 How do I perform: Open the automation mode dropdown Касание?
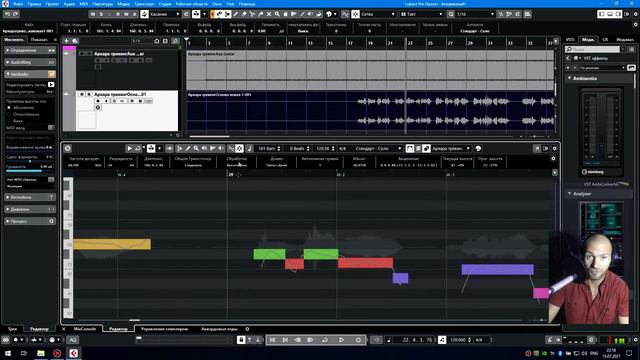(165, 14)
